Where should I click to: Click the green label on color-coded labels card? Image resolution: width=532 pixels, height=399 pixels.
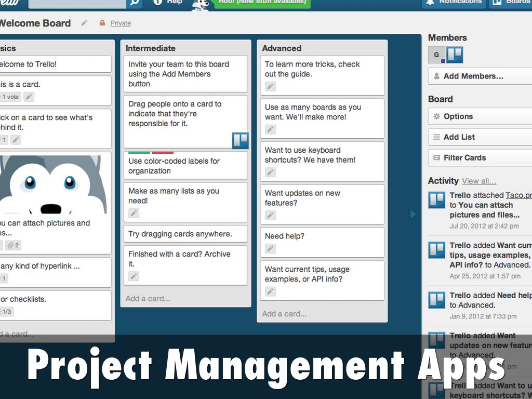click(139, 153)
